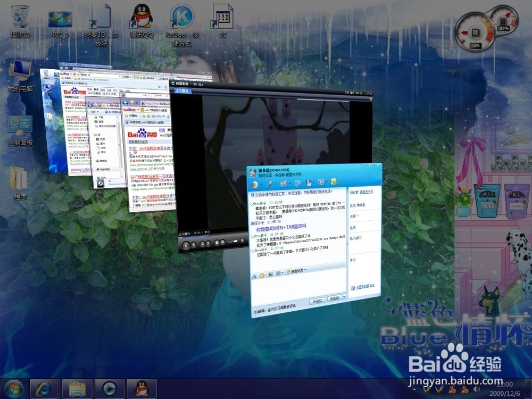
Task: Open the 程序 folder on desktop
Action: click(x=20, y=183)
